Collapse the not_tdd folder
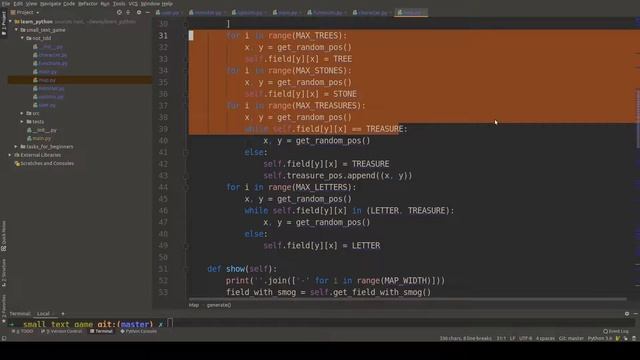Viewport: 640px width, 360px height. pyautogui.click(x=22, y=38)
